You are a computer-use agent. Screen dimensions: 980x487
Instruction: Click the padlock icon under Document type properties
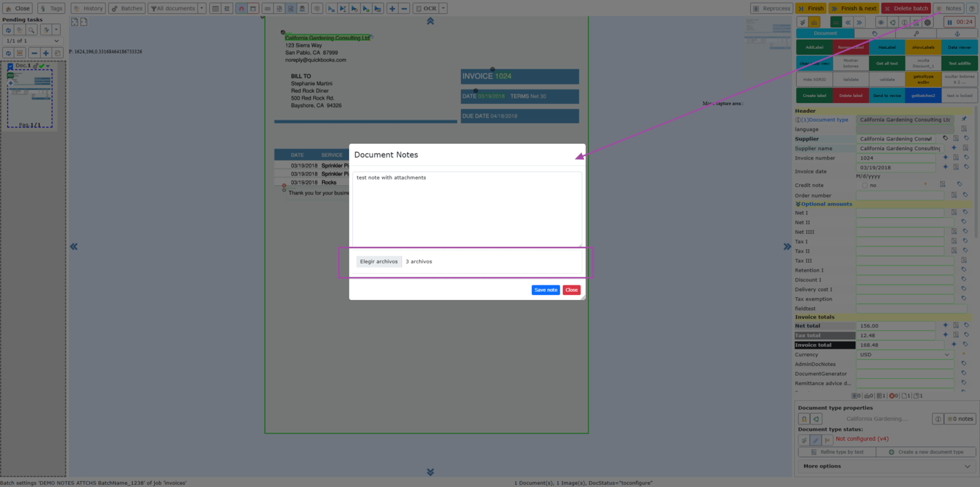pyautogui.click(x=804, y=419)
